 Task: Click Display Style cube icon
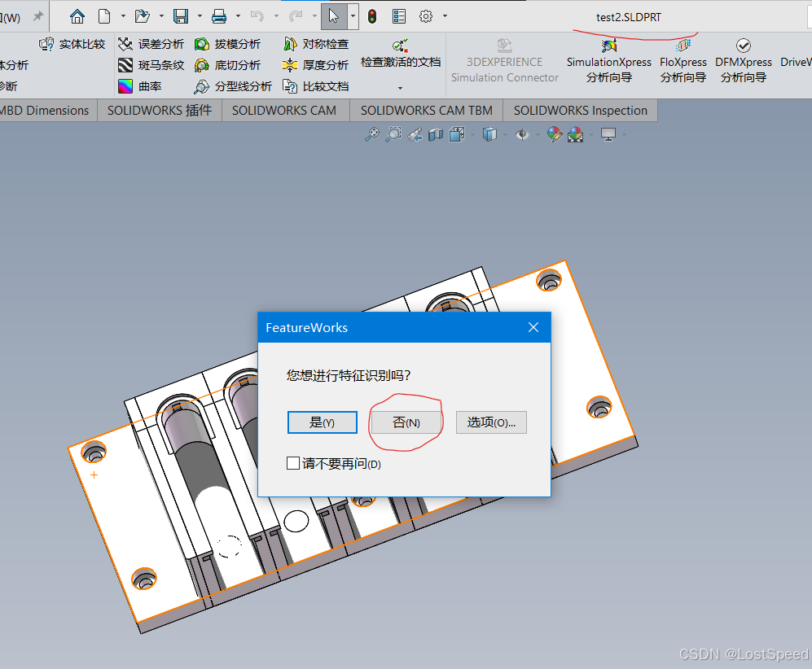(489, 134)
